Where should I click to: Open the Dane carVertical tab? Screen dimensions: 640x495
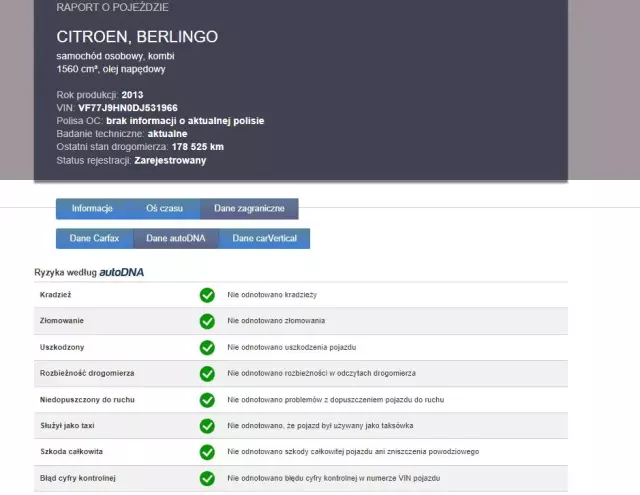(x=264, y=239)
